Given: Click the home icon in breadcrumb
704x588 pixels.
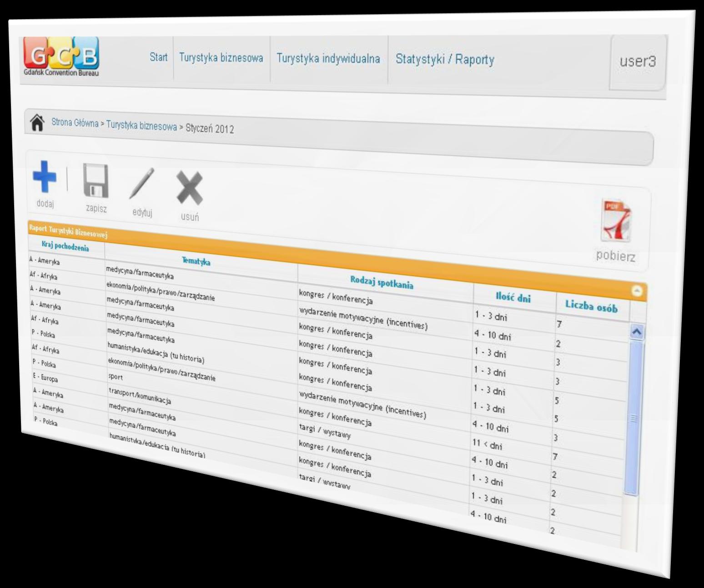Looking at the screenshot, I should [37, 123].
